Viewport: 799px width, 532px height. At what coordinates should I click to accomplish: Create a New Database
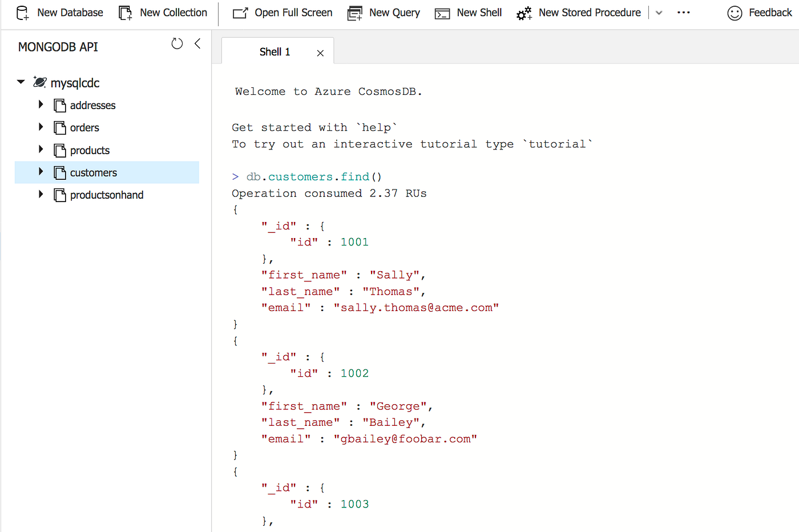coord(59,13)
